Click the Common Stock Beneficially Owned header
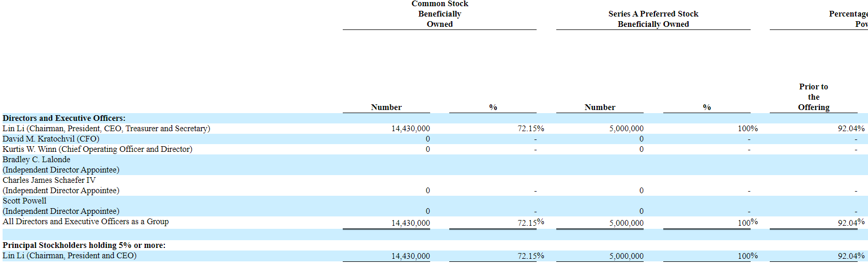This screenshot has height=266, width=868. point(439,14)
